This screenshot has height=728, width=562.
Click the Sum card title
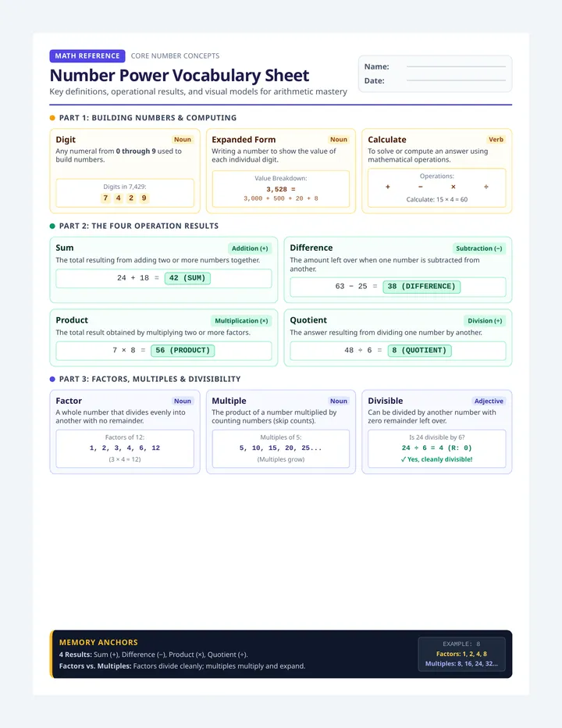pyautogui.click(x=65, y=248)
